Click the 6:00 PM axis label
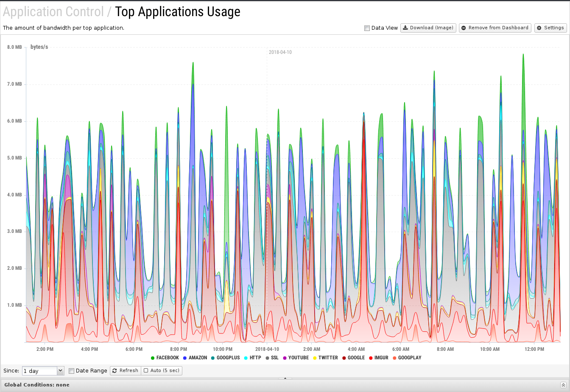The image size is (570, 392). click(x=134, y=349)
